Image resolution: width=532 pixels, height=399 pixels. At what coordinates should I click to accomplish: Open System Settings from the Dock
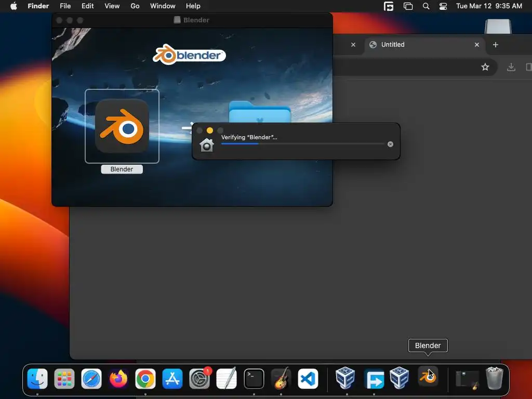[199, 379]
